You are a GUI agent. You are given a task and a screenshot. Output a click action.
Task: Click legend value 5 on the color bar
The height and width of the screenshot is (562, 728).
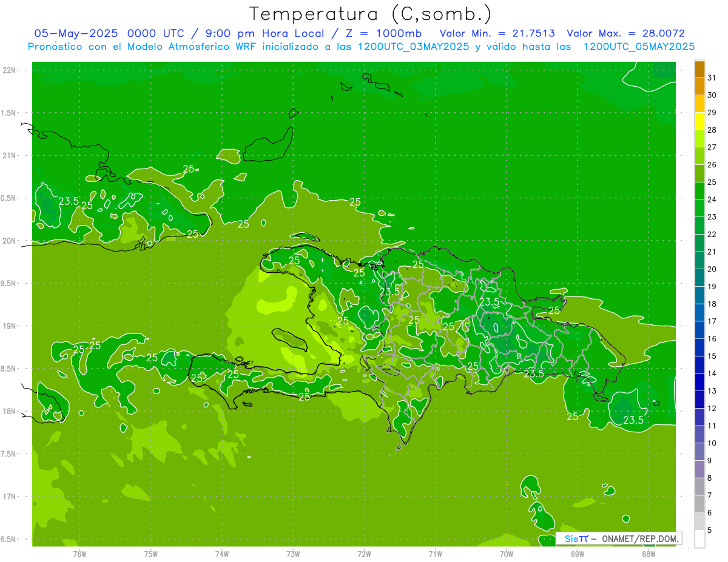click(x=710, y=530)
